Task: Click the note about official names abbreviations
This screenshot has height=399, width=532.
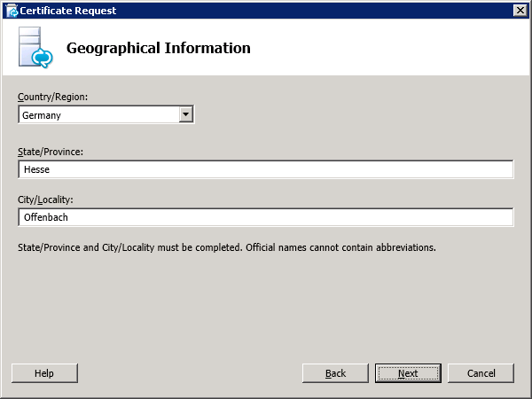Action: (227, 247)
